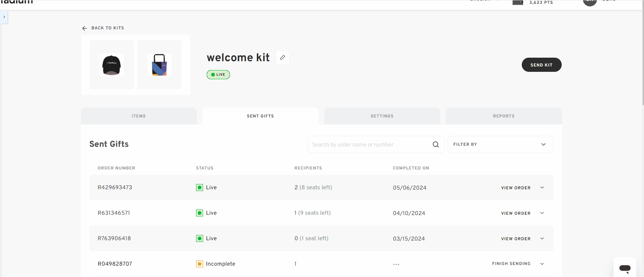Click order number R429693473
Image resolution: width=644 pixels, height=277 pixels.
[115, 187]
